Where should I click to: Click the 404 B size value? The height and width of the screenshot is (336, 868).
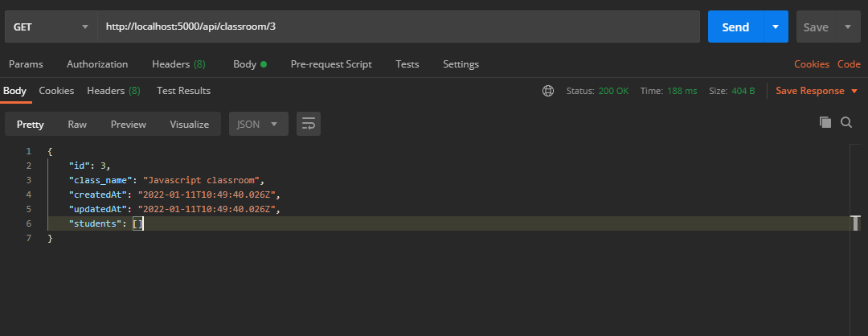coord(743,91)
